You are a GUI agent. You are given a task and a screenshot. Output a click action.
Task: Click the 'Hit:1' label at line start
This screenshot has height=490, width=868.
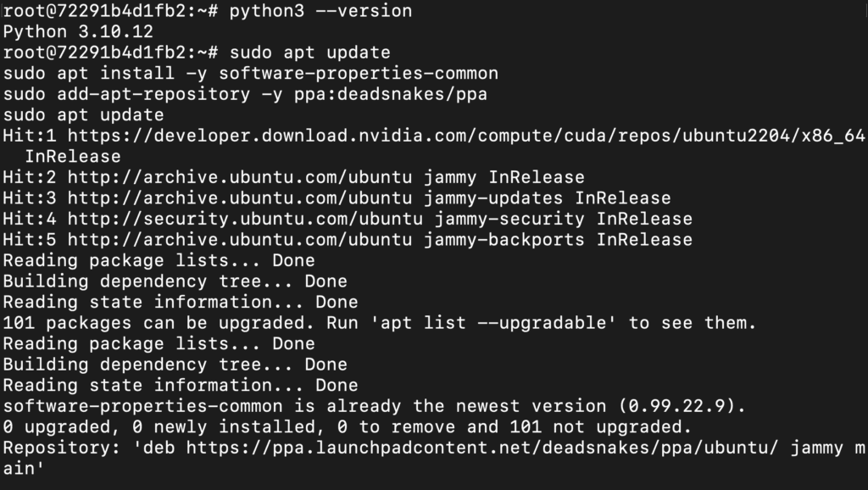(x=30, y=136)
